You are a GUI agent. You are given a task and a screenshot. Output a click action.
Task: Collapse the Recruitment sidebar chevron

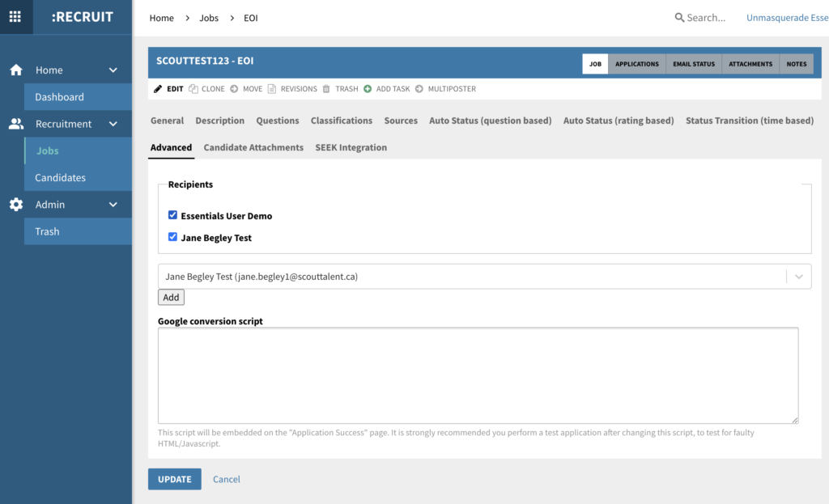113,124
